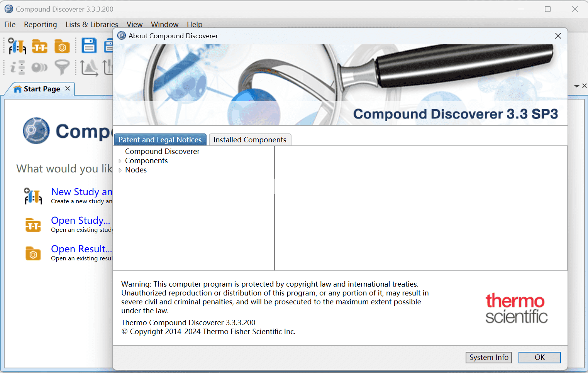
Task: Click the Open Study... link
Action: pos(81,220)
